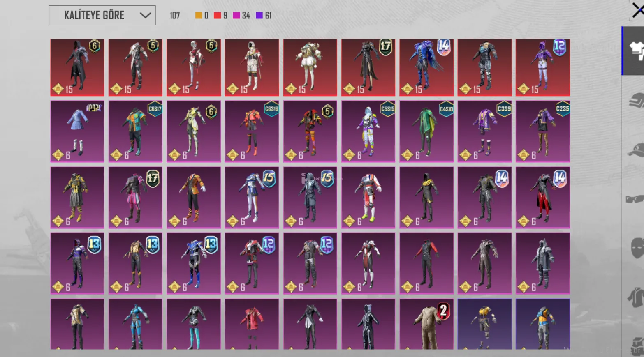Click the orange quality count swatch
644x357 pixels.
click(x=199, y=16)
